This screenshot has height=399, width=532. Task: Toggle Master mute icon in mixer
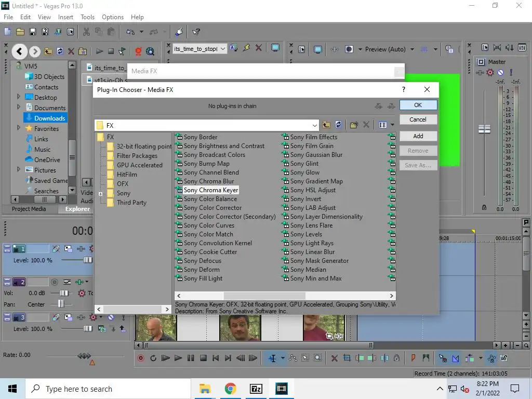click(500, 72)
